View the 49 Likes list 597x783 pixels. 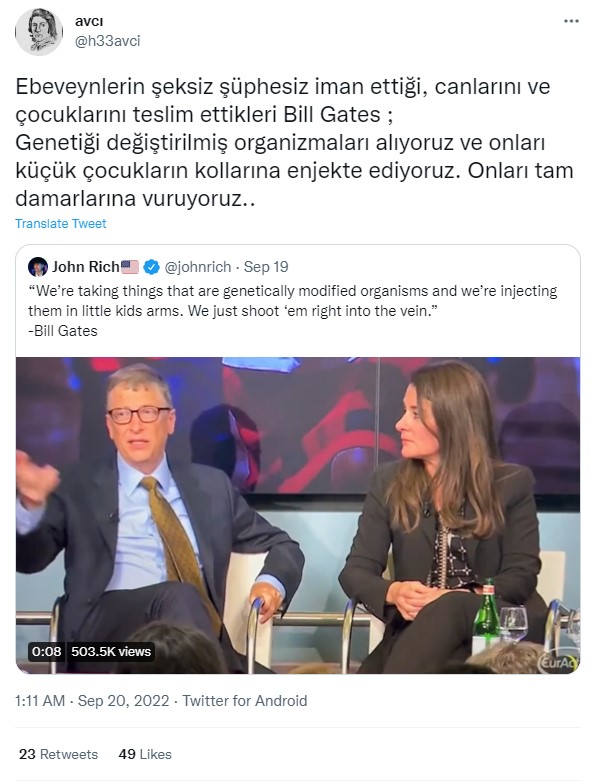[145, 754]
